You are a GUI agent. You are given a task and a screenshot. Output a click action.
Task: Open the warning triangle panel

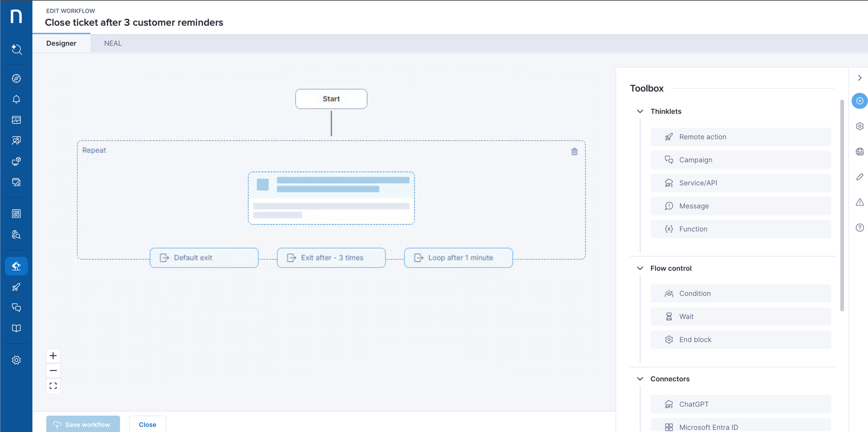(860, 202)
